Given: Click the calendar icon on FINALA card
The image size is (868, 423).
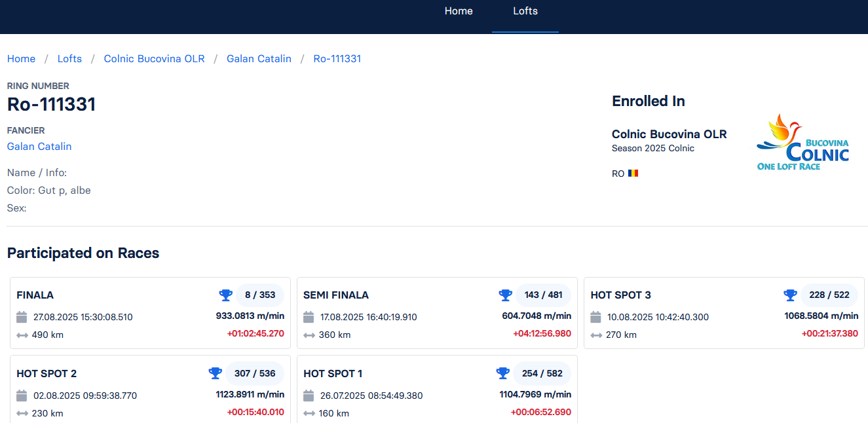Looking at the screenshot, I should click(22, 318).
